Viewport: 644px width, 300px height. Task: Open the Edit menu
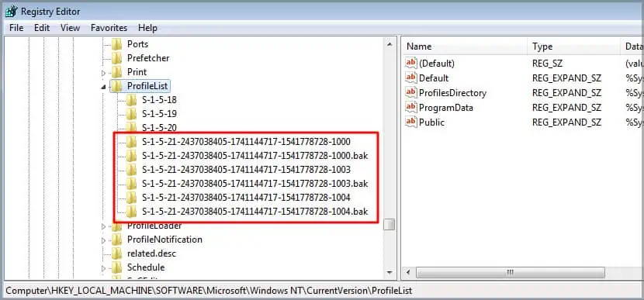click(42, 28)
